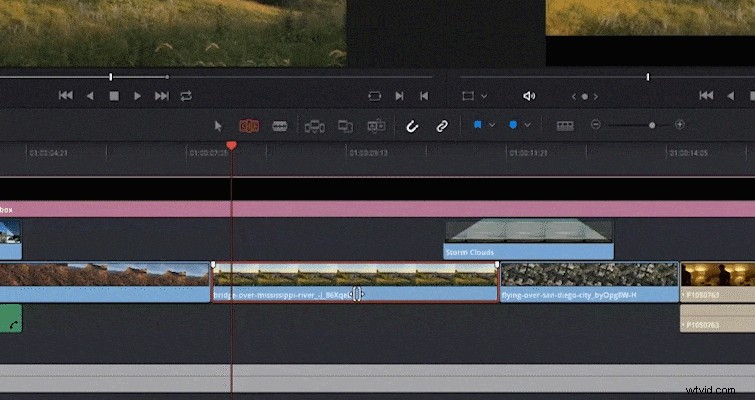Click ruler timecode 01:00:14:05
755x400 pixels.
click(x=688, y=153)
